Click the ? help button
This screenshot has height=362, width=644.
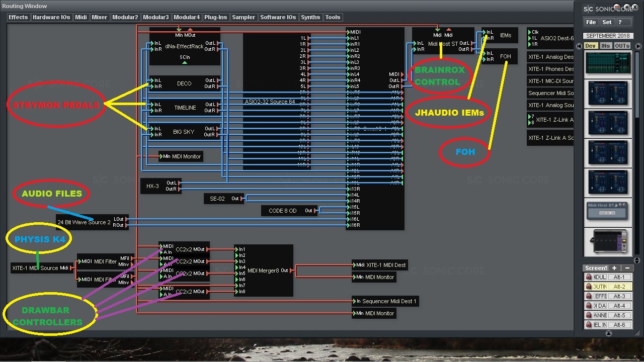[623, 22]
